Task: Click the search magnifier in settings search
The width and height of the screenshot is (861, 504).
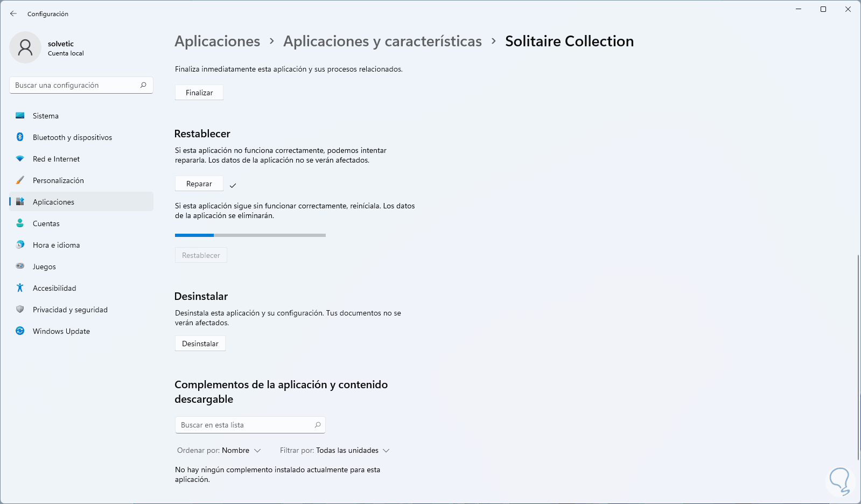Action: (x=143, y=85)
